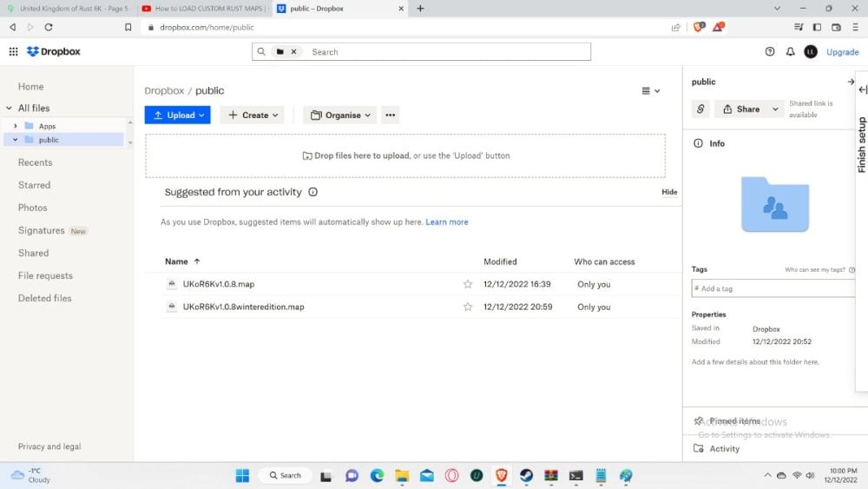The image size is (868, 489).
Task: Open notifications bell icon
Action: [790, 52]
